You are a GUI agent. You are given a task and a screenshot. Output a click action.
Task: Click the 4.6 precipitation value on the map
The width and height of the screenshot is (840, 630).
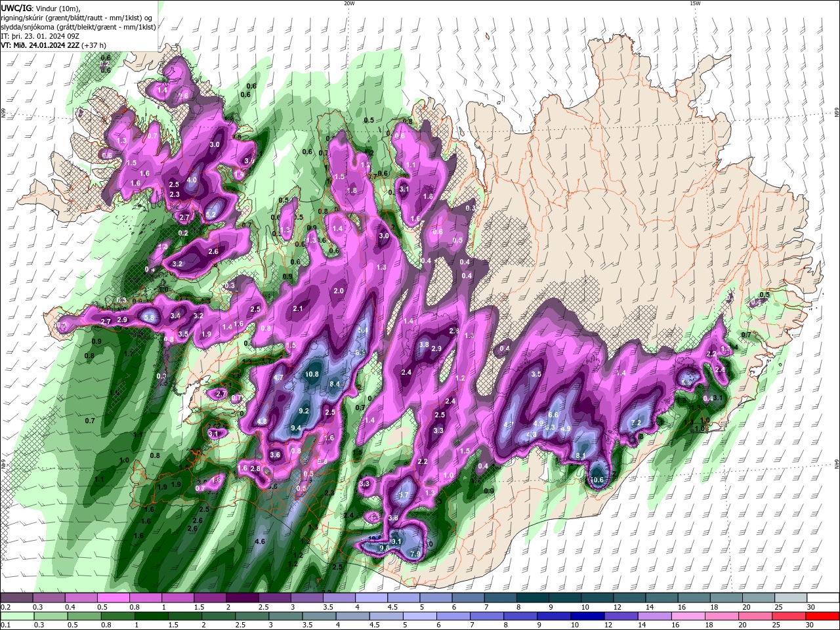(259, 541)
